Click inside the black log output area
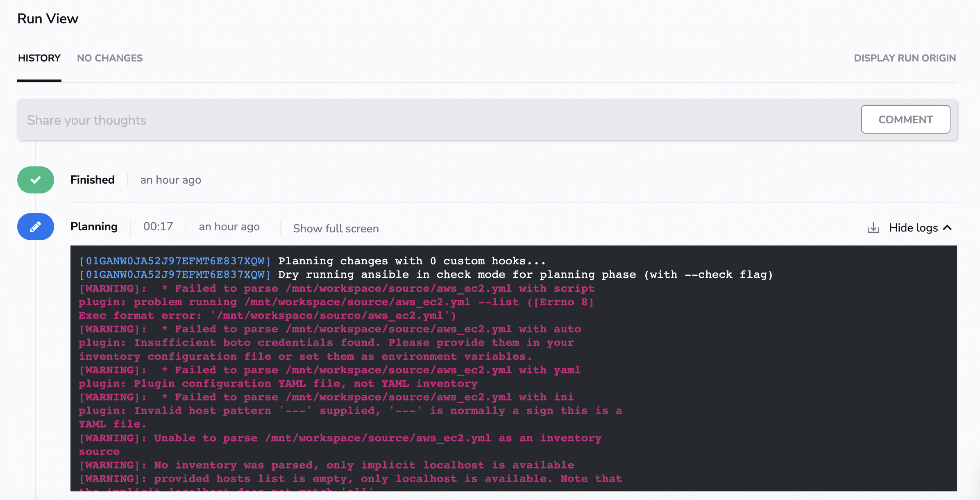The image size is (980, 500). 492,369
